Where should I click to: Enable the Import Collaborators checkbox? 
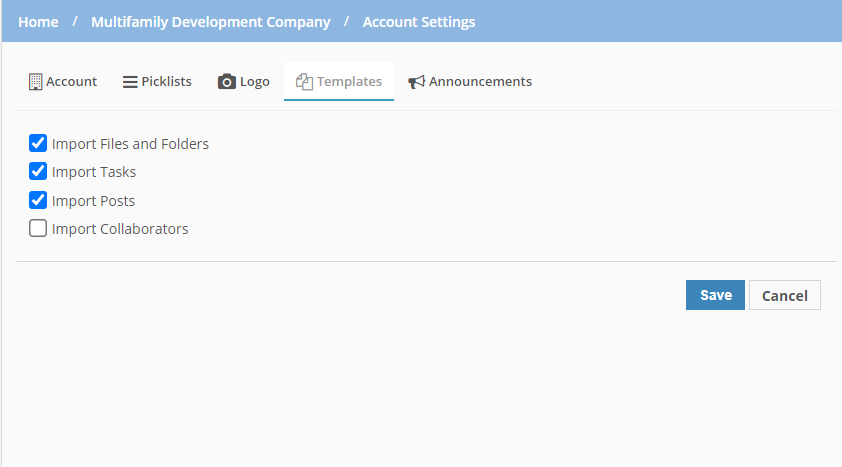(38, 228)
